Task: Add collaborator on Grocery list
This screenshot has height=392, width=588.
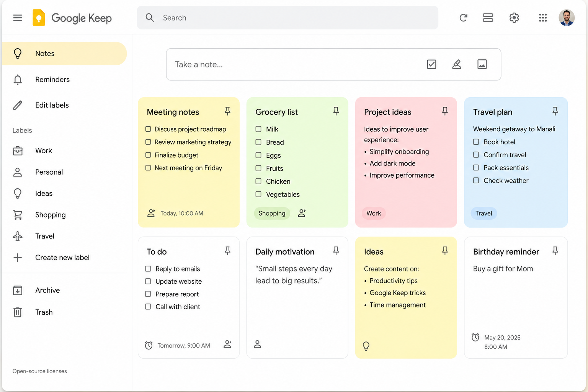Action: click(x=302, y=213)
